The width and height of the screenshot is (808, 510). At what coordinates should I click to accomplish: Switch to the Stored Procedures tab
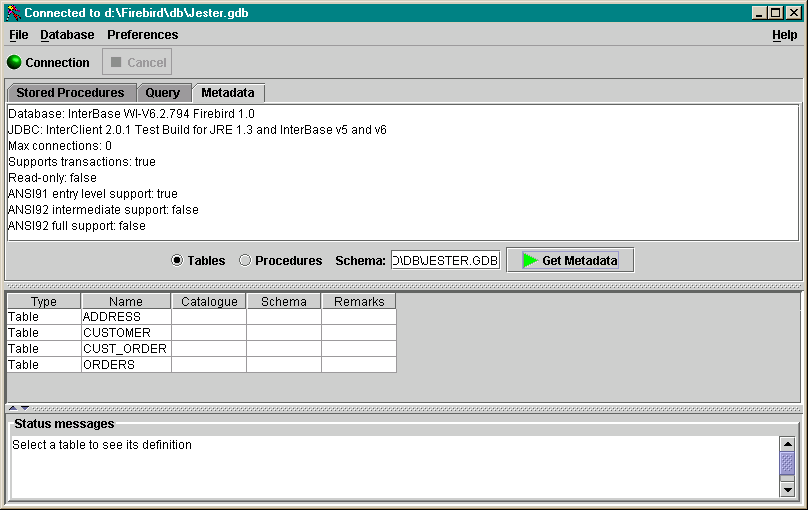69,93
